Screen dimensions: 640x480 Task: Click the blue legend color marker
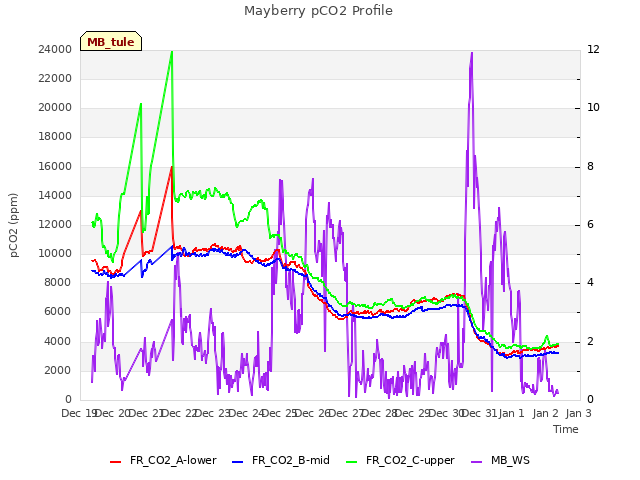(238, 462)
